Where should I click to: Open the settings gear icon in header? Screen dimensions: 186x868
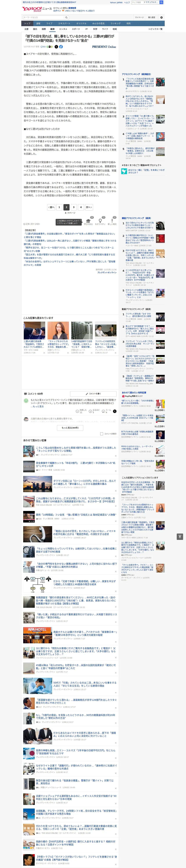pos(161,17)
